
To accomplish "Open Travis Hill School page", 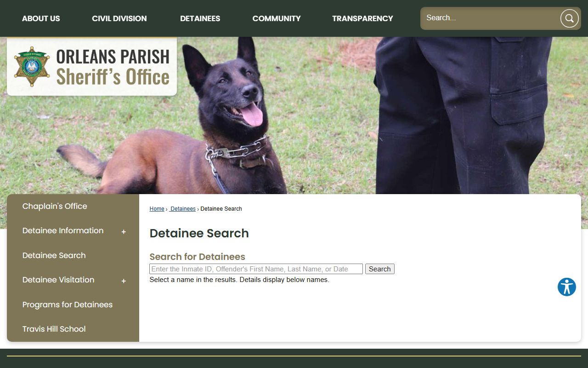I will (54, 329).
